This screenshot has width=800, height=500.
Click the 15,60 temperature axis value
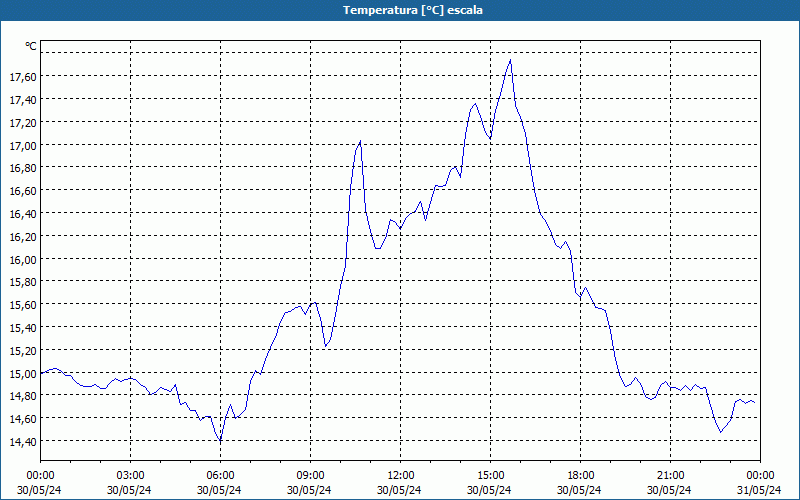[x=23, y=305]
